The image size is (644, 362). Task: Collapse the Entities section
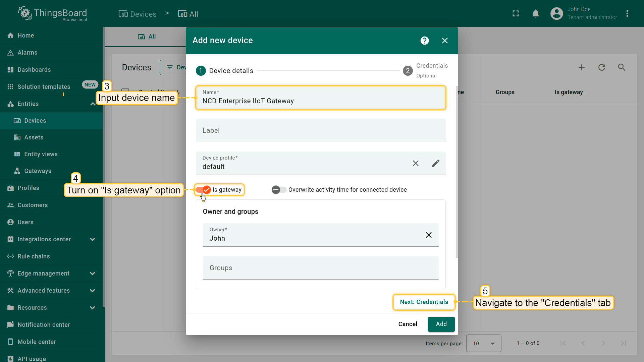(x=93, y=104)
